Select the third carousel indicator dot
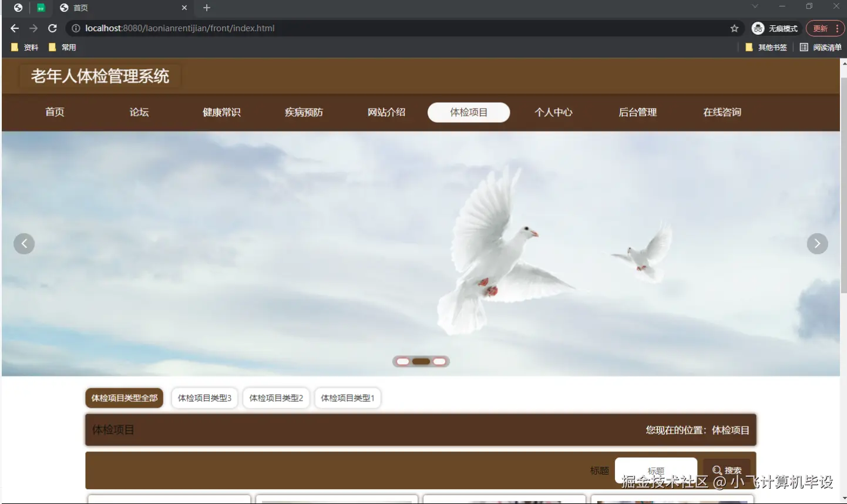Screen dimensions: 847x504 pyautogui.click(x=439, y=361)
